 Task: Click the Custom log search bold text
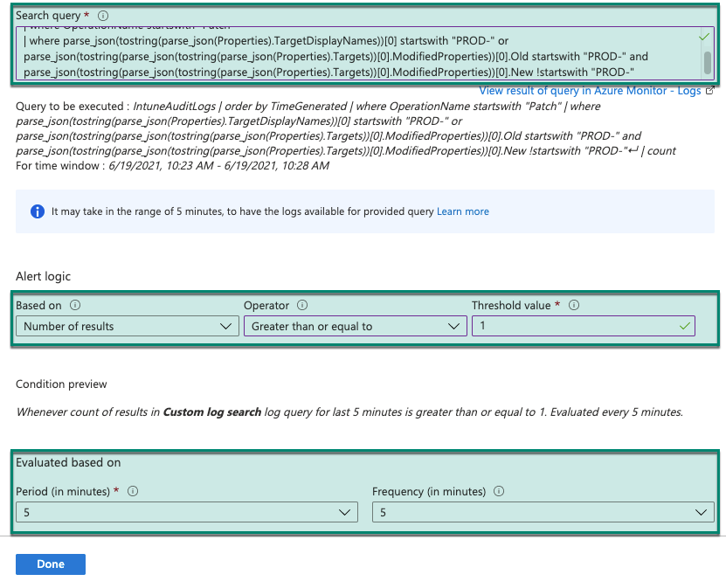[x=212, y=412]
